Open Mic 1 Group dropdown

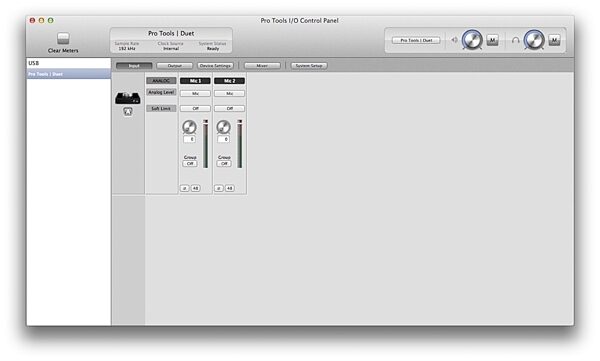pyautogui.click(x=190, y=163)
